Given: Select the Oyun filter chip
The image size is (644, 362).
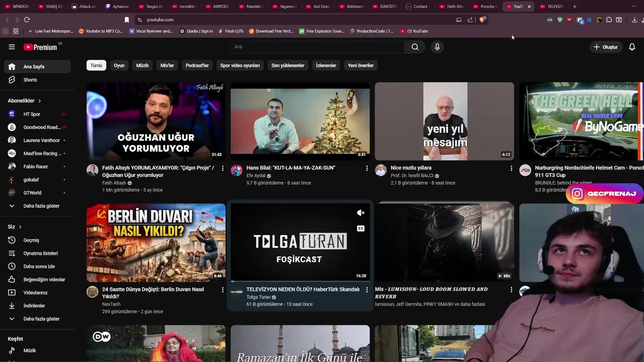Looking at the screenshot, I should pos(119,65).
